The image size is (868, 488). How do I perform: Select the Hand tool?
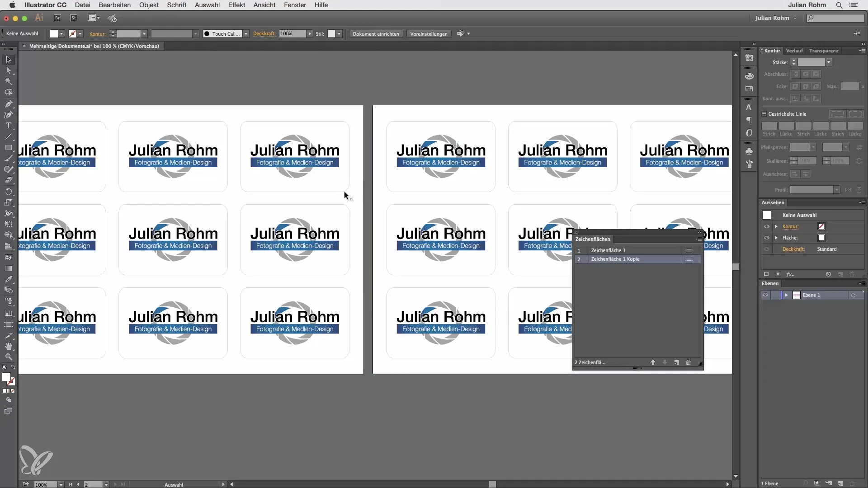point(8,346)
